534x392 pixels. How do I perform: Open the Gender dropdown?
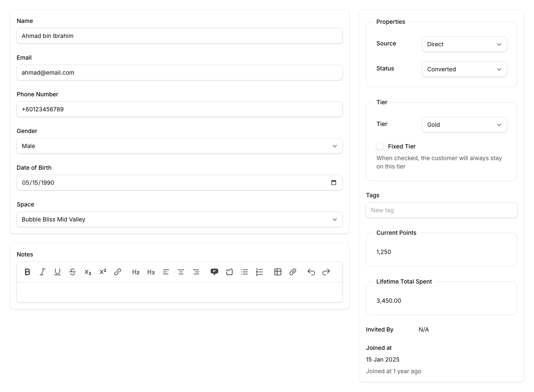tap(179, 146)
